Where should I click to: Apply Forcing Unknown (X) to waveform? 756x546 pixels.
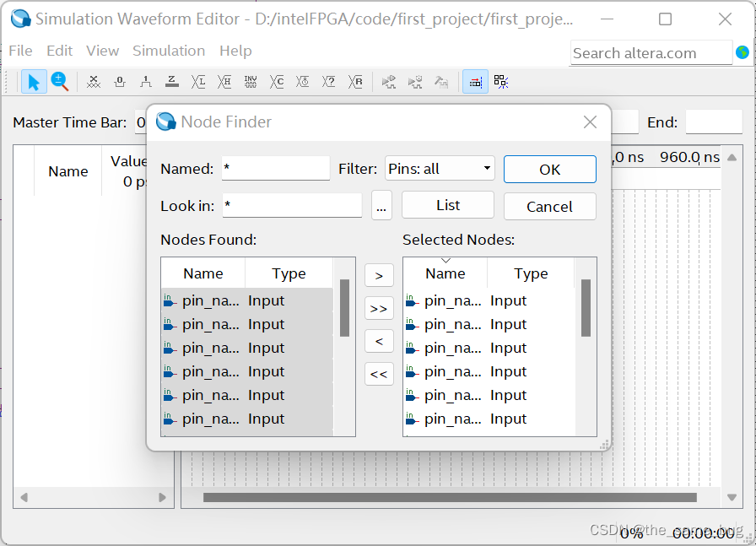click(x=94, y=82)
